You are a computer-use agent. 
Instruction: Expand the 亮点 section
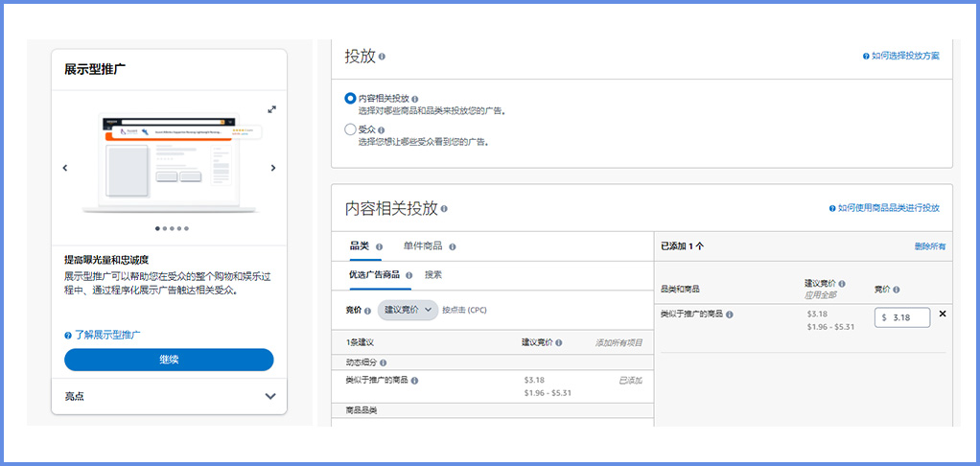click(x=269, y=396)
